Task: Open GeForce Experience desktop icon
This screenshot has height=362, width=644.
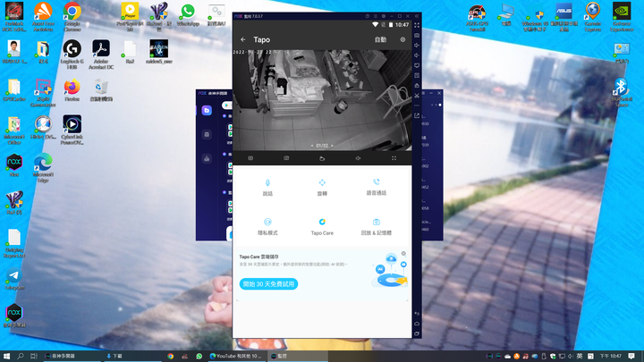Action: pos(622,16)
